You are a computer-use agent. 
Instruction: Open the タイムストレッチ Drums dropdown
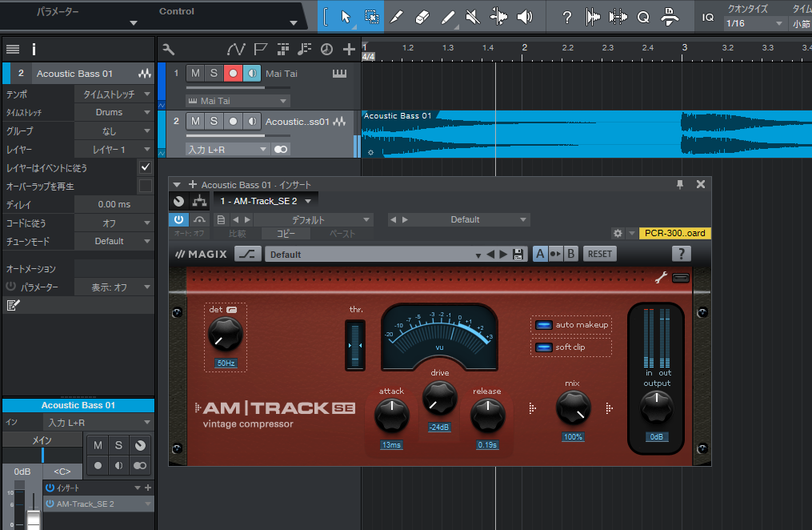point(114,112)
